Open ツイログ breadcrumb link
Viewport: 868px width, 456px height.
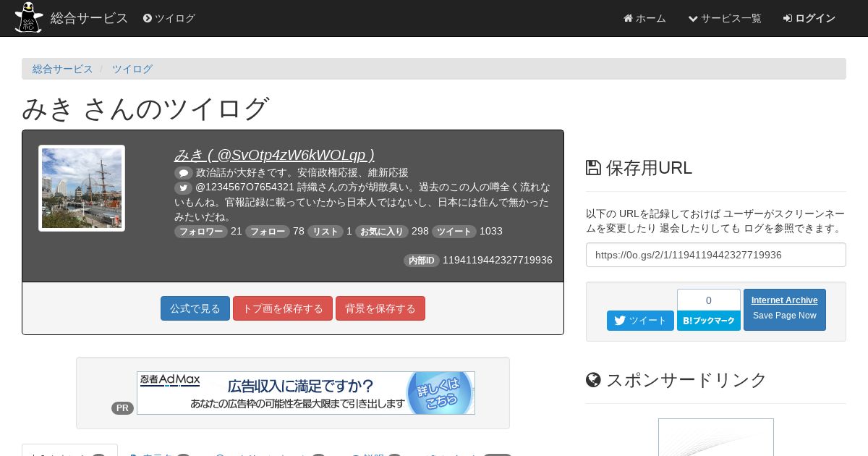[132, 69]
